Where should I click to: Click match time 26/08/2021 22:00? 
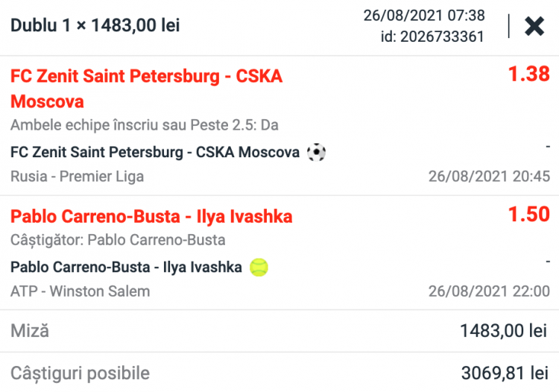(x=489, y=291)
